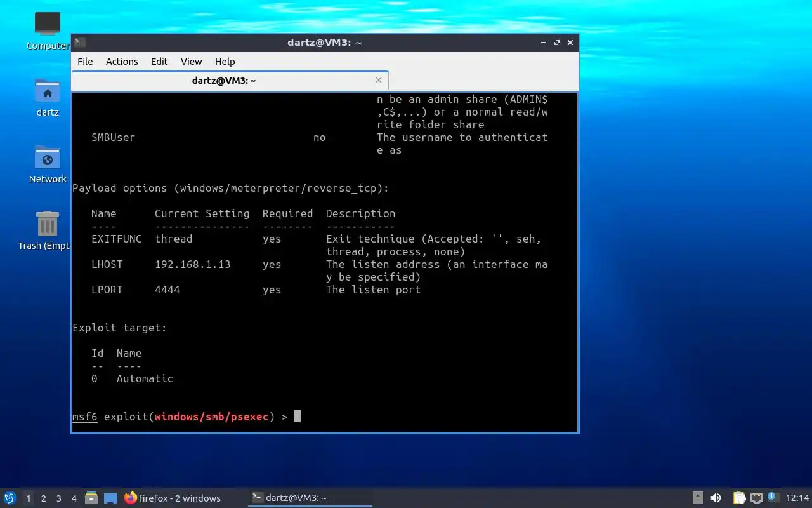This screenshot has height=508, width=812.
Task: Click the 'Payload options' heading line
Action: pos(231,188)
